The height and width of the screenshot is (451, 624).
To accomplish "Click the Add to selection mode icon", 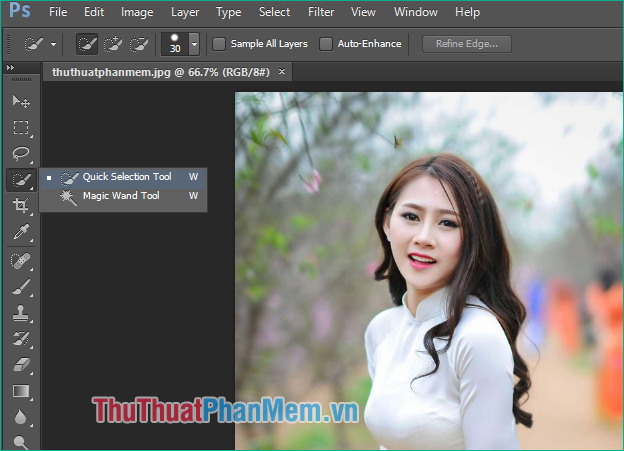I will click(x=113, y=44).
